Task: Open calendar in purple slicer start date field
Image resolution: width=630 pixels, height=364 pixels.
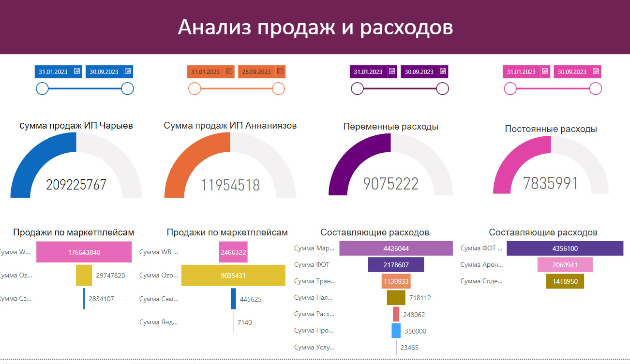Action: click(x=392, y=71)
